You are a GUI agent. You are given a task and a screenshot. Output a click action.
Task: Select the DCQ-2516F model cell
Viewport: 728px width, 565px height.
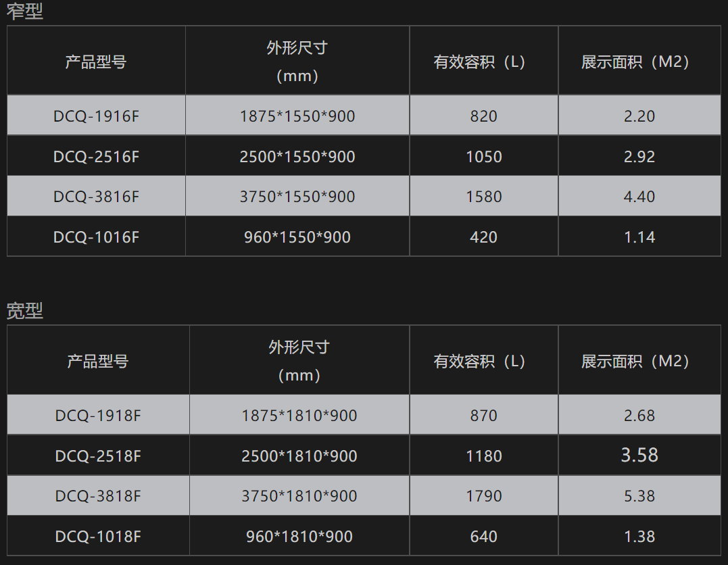pos(96,157)
